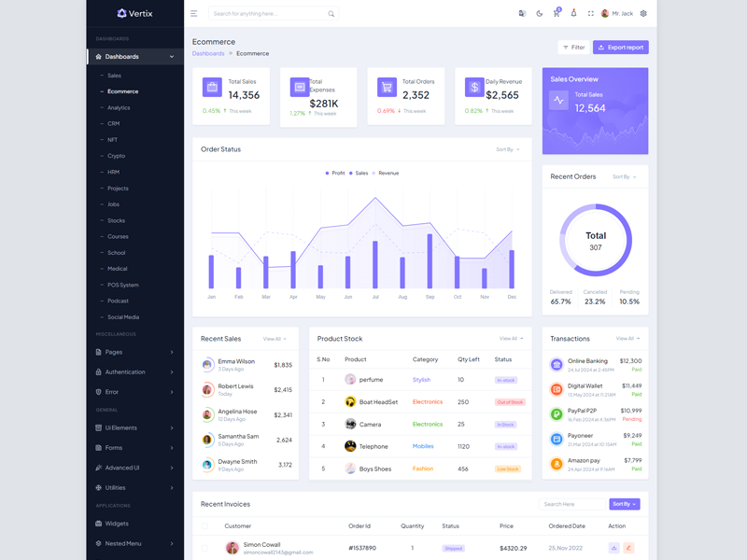This screenshot has height=560, width=747.
Task: Toggle dark mode with the moon icon
Action: 539,14
